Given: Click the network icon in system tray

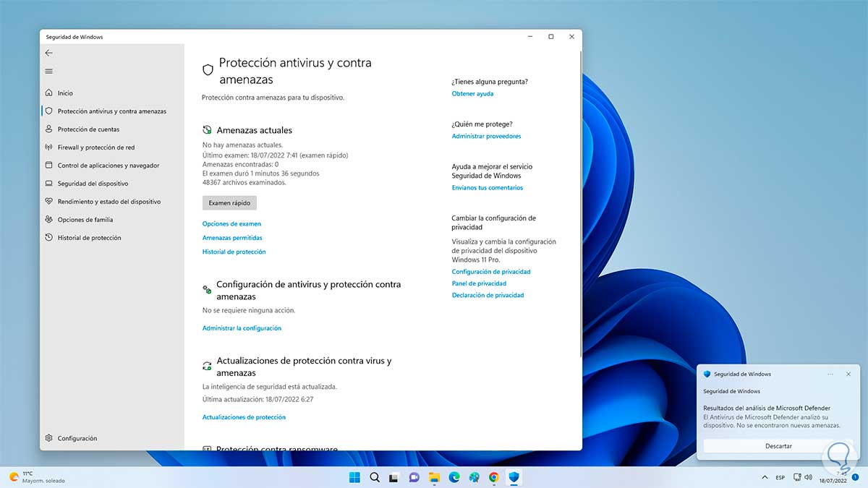Looking at the screenshot, I should (x=796, y=477).
